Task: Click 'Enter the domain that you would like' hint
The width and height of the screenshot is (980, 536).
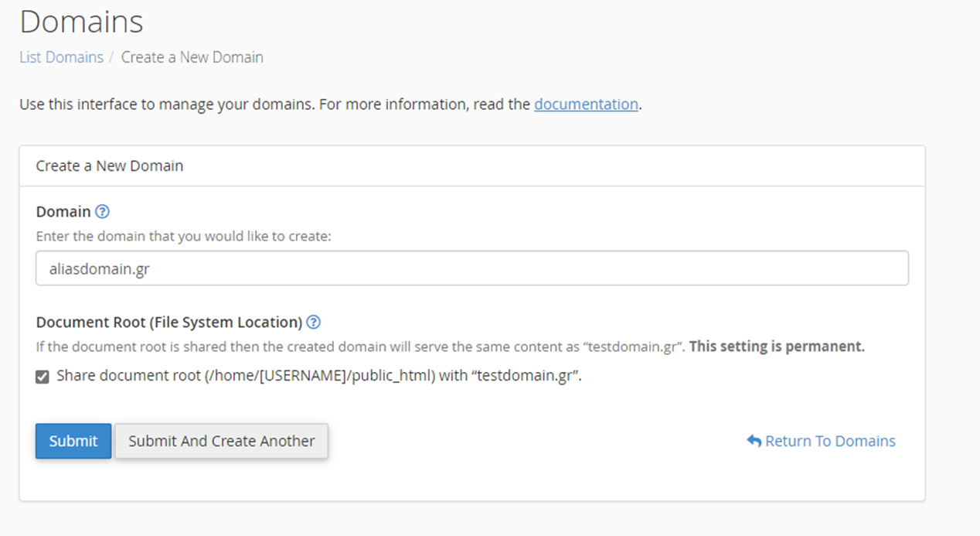Action: (x=183, y=236)
